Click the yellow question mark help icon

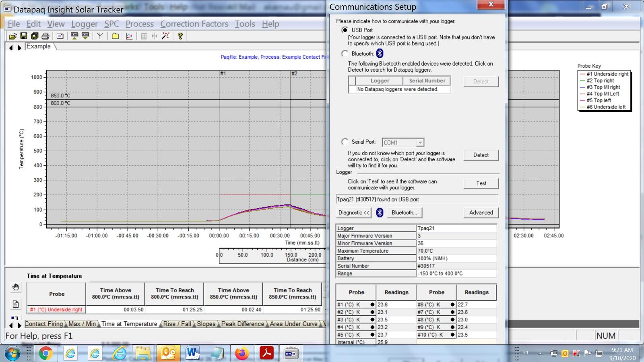tap(180, 36)
